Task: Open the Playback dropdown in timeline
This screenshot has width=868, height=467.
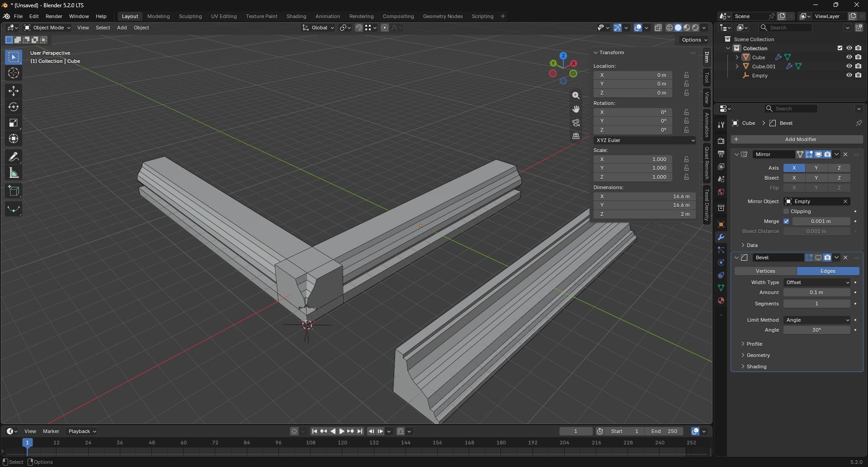Action: [x=82, y=431]
